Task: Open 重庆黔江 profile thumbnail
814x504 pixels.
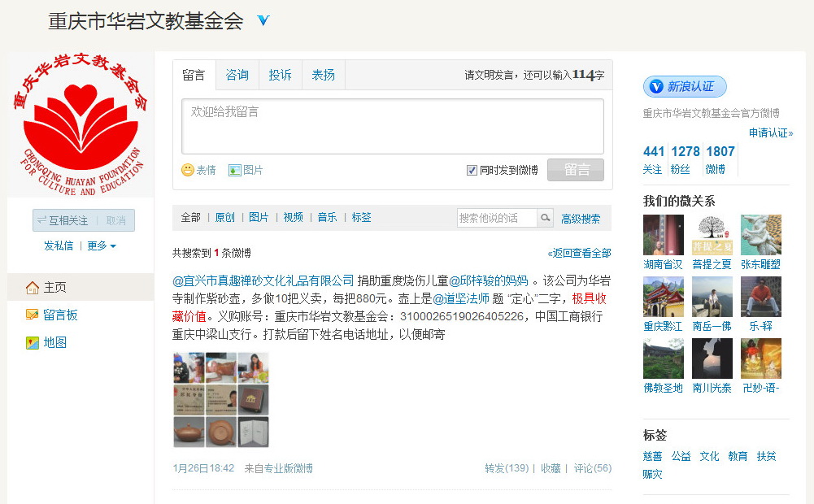Action: 663,297
